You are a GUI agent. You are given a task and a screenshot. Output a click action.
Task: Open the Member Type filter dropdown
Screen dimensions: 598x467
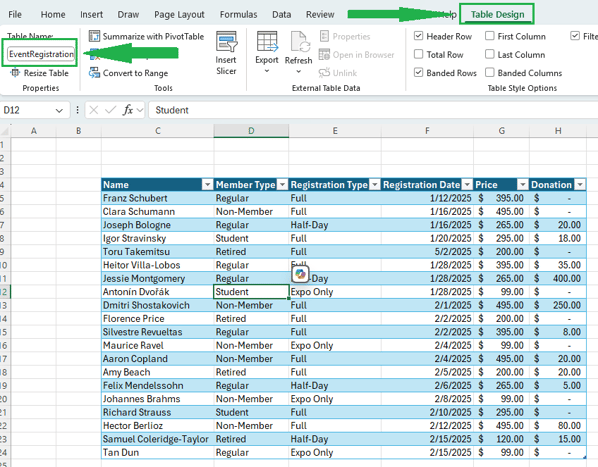click(x=283, y=185)
